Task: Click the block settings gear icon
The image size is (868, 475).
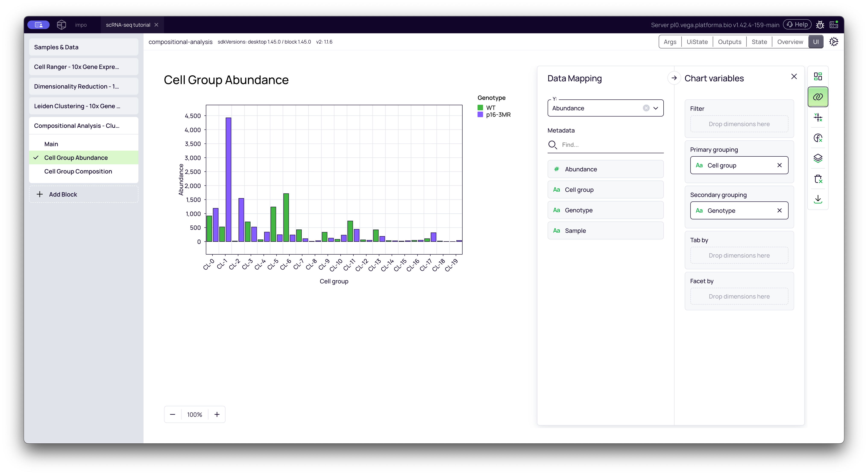Action: [834, 42]
